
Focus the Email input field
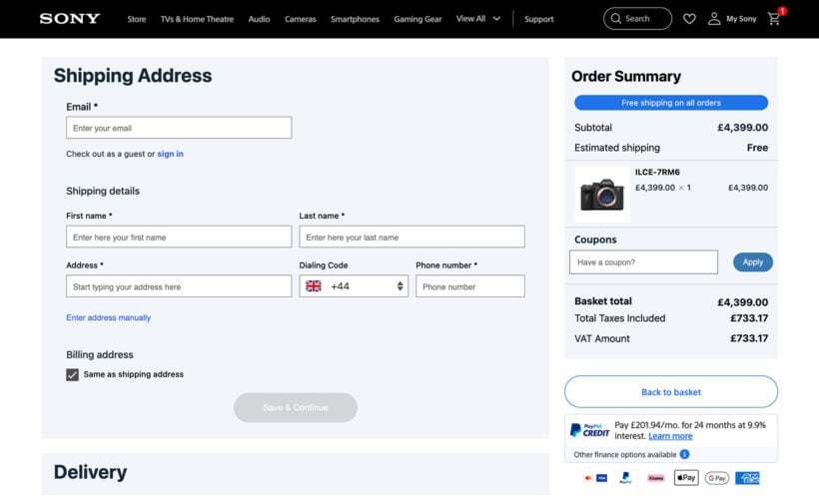point(179,128)
